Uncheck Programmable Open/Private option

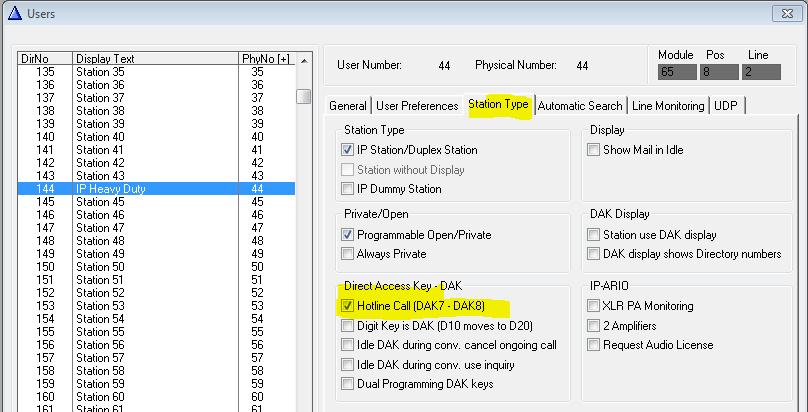coord(348,235)
